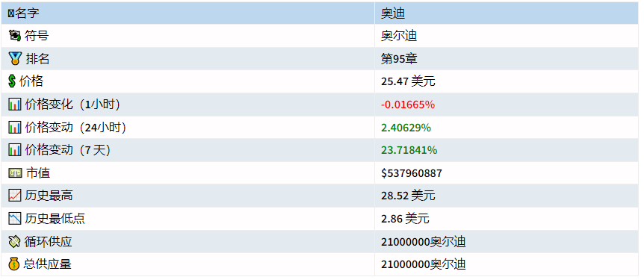Click the banknote icon beside 市值
Screen dimensions: 644x280
coord(15,173)
